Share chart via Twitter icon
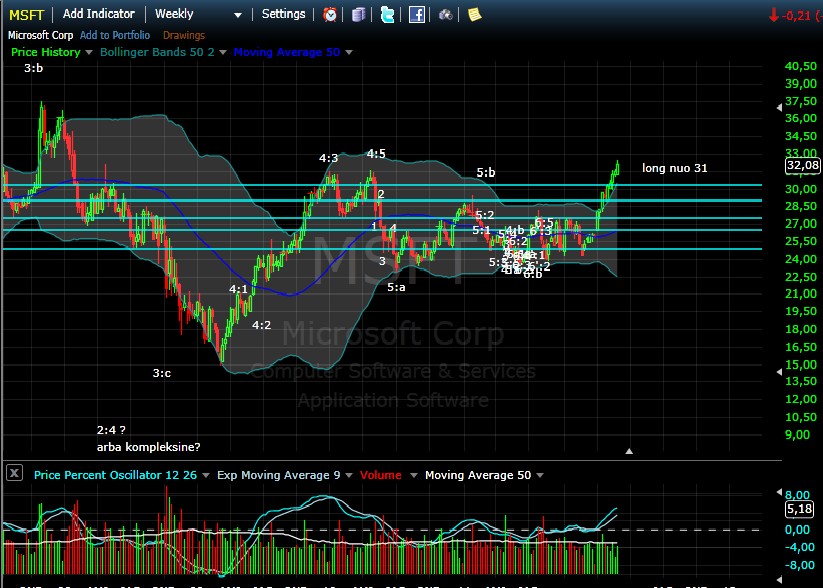This screenshot has height=588, width=823. point(387,15)
